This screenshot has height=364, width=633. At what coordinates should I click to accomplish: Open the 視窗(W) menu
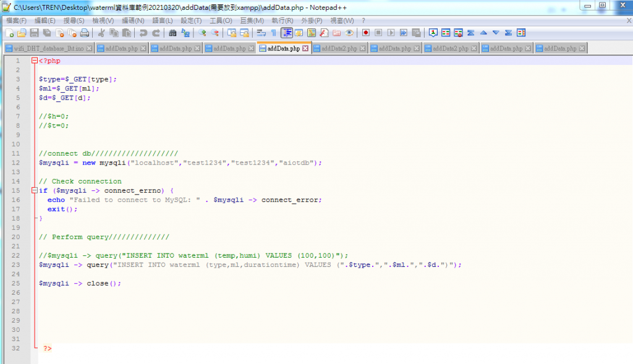tap(342, 20)
